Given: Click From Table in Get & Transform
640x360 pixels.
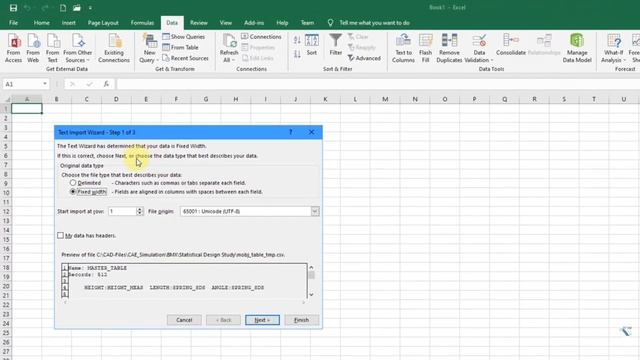Looking at the screenshot, I should click(180, 47).
